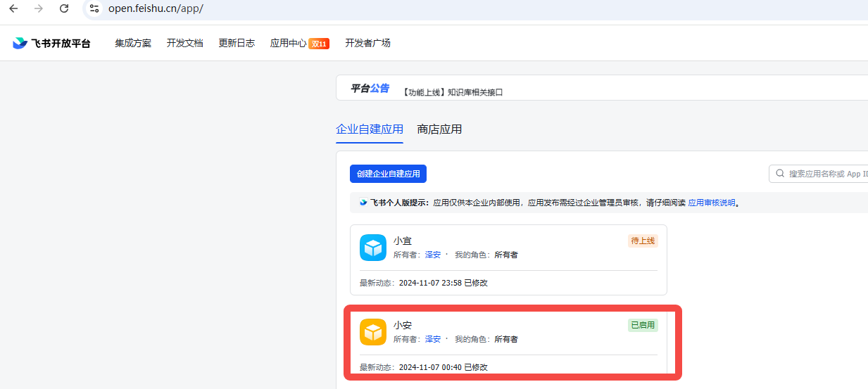Click the 2024-11-07 00:40 已修改 text
The height and width of the screenshot is (389, 868).
(444, 367)
